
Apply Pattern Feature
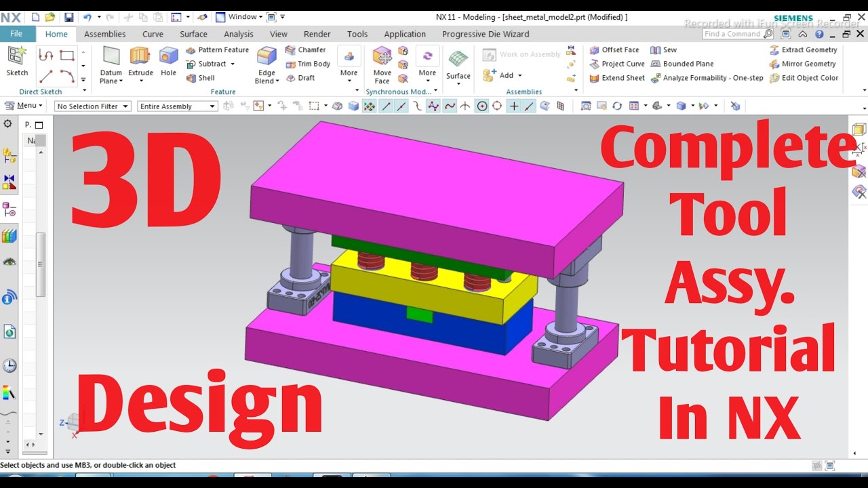click(217, 49)
